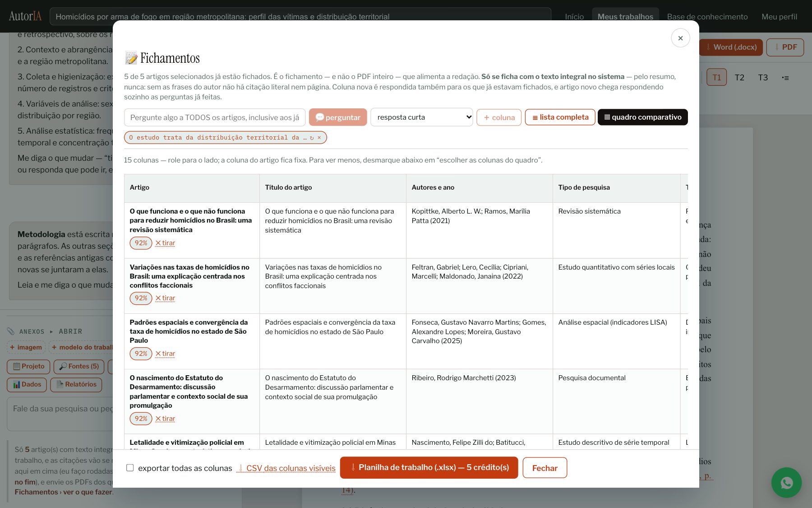Refresh the 'O estudo trata da distribuição' question chip
Image resolution: width=812 pixels, height=508 pixels.
312,138
